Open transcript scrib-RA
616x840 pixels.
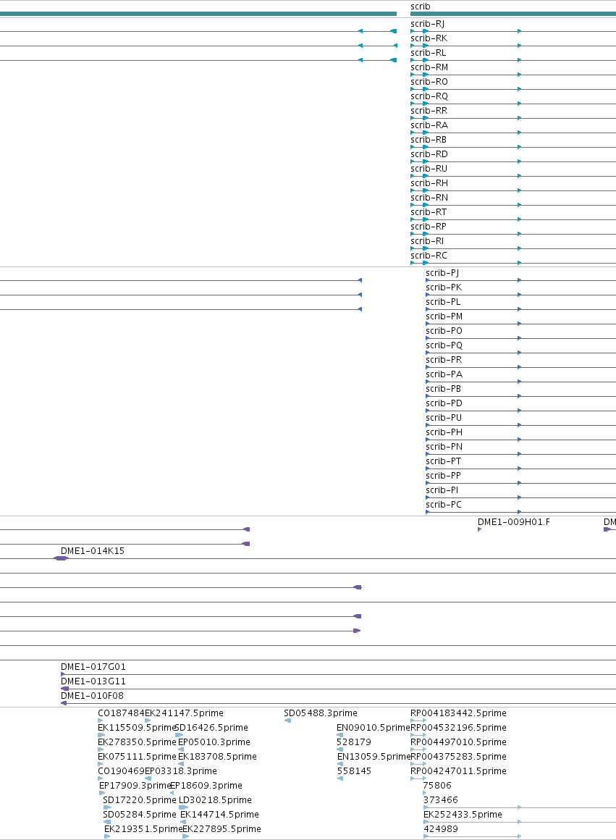[429, 125]
